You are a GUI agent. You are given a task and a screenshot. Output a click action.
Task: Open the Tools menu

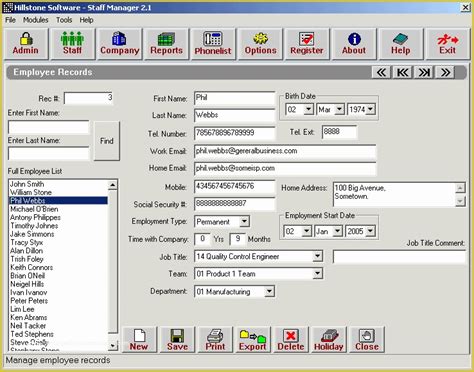(64, 20)
